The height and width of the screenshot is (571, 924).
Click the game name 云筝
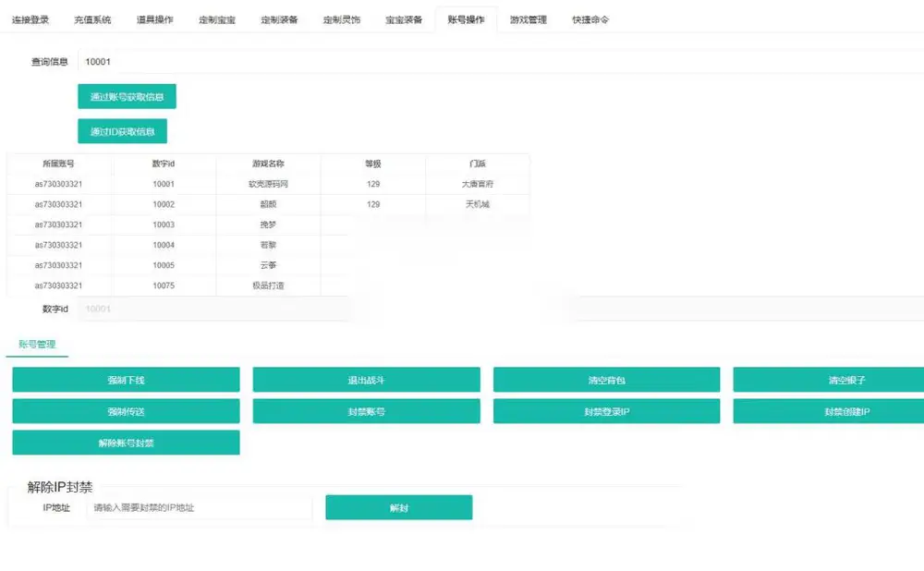pyautogui.click(x=268, y=265)
